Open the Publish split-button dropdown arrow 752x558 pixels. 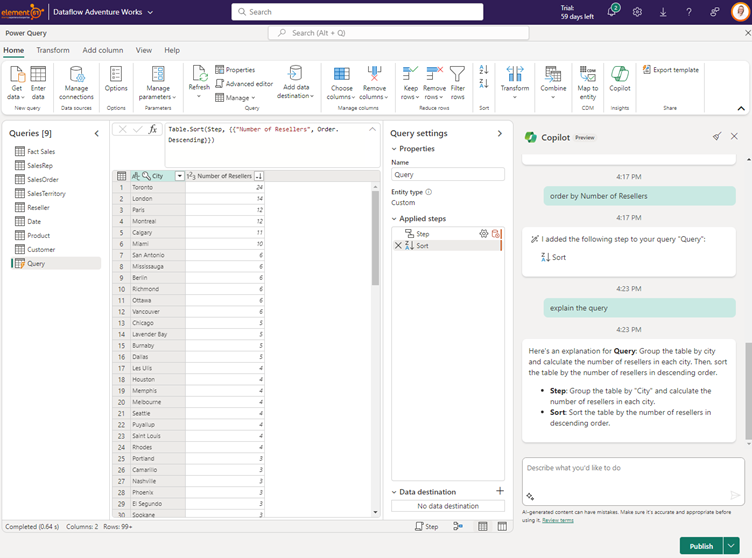[x=732, y=546]
